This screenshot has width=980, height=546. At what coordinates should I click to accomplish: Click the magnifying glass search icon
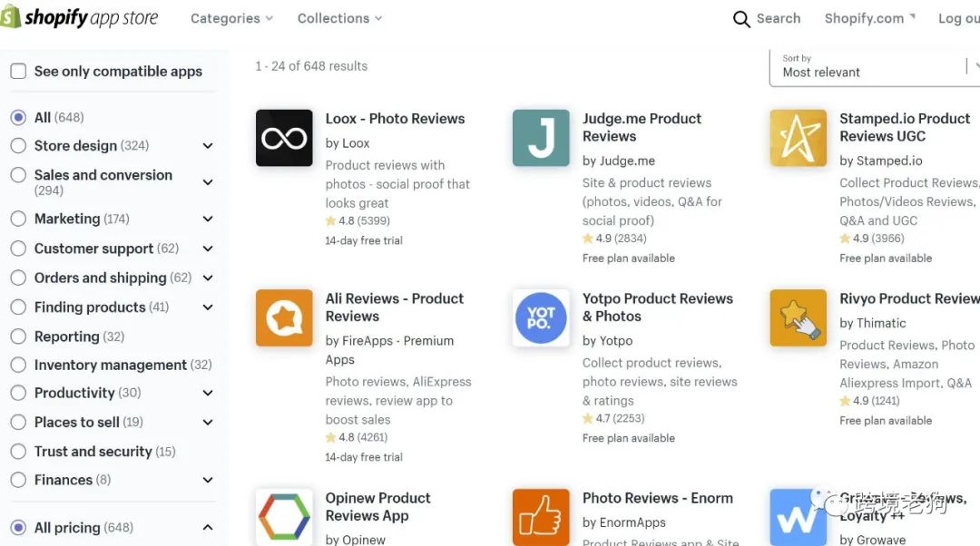coord(741,19)
